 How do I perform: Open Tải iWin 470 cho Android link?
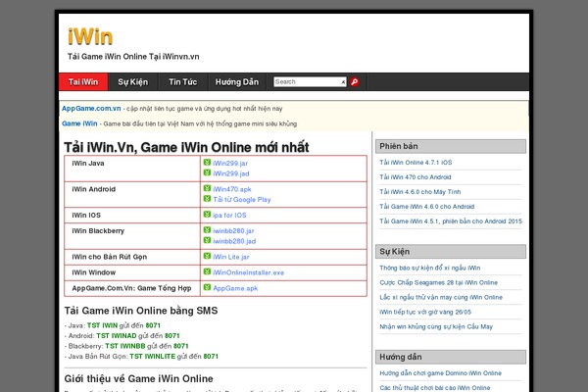416,177
